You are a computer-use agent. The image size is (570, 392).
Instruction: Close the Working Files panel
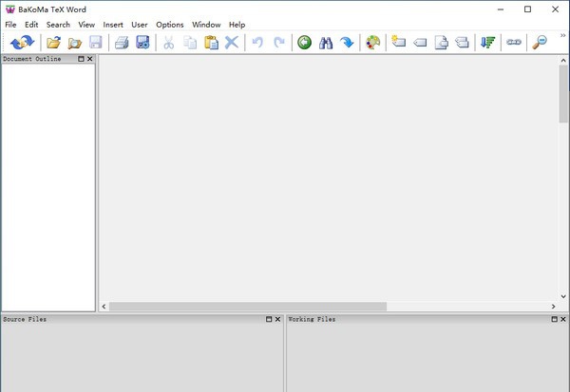click(563, 320)
